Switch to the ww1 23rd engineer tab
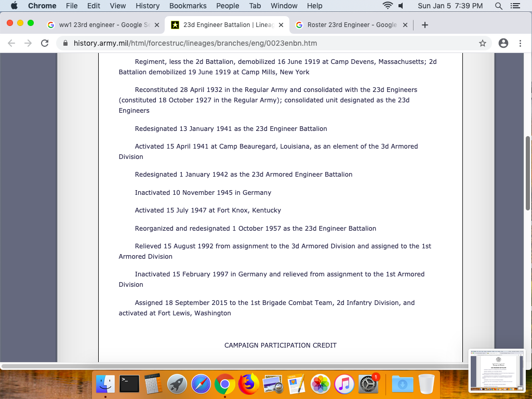The image size is (532, 399). pos(99,25)
